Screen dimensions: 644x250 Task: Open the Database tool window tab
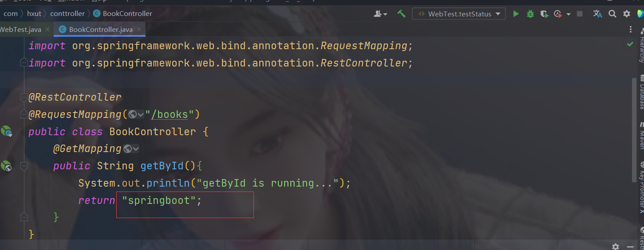(641, 92)
